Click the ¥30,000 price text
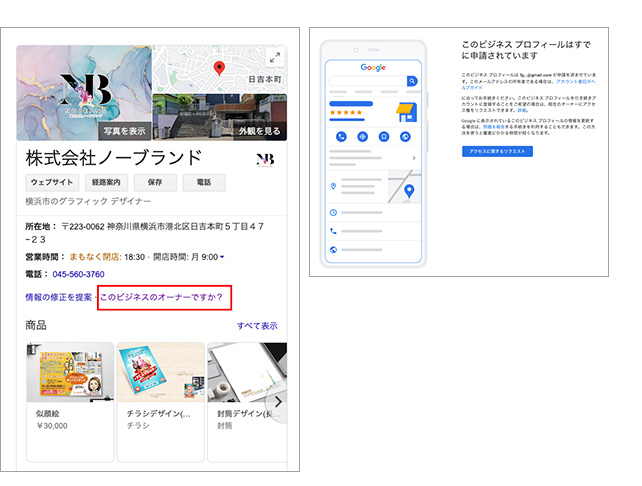 click(52, 426)
